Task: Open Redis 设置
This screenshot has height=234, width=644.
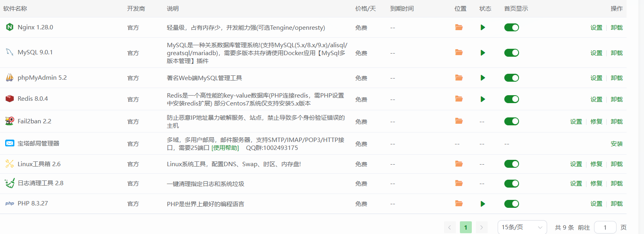Action: [596, 100]
